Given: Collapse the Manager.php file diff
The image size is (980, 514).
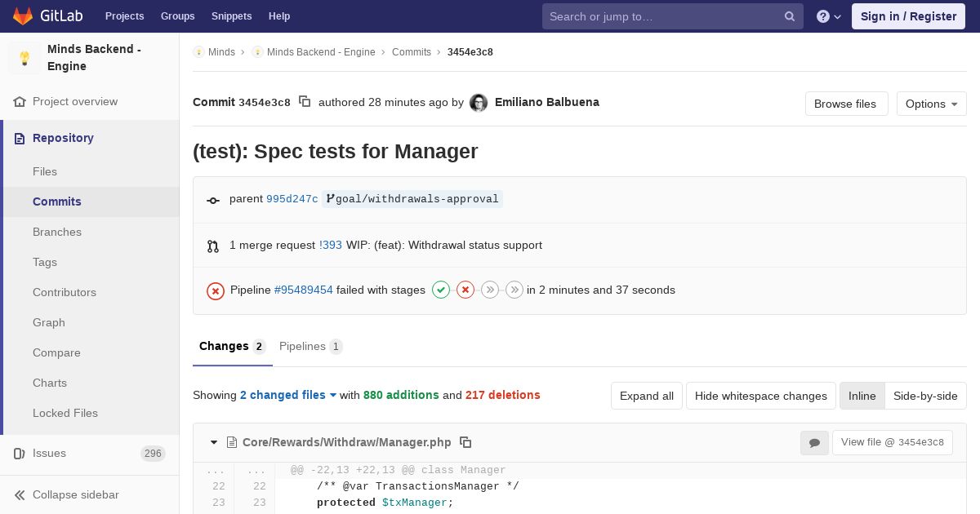Looking at the screenshot, I should [214, 442].
